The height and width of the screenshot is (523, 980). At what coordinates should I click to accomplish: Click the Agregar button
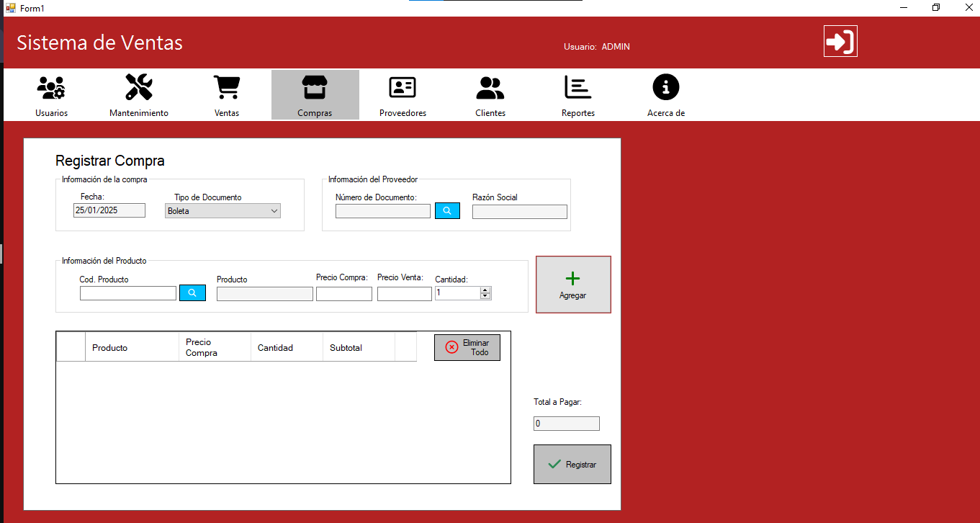click(x=573, y=285)
